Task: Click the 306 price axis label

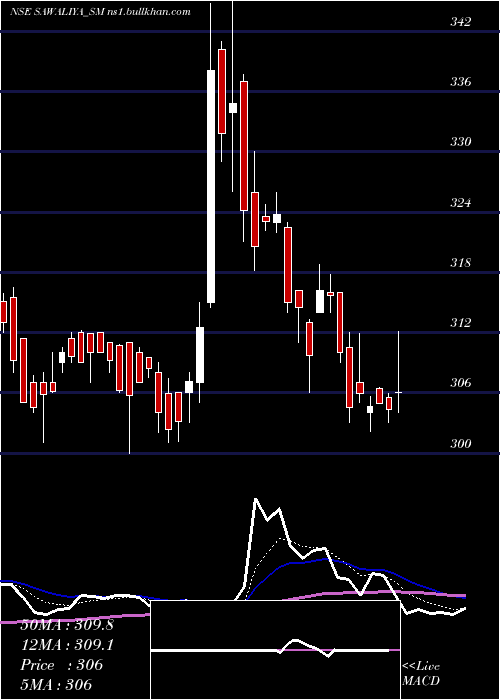Action: coord(461,383)
